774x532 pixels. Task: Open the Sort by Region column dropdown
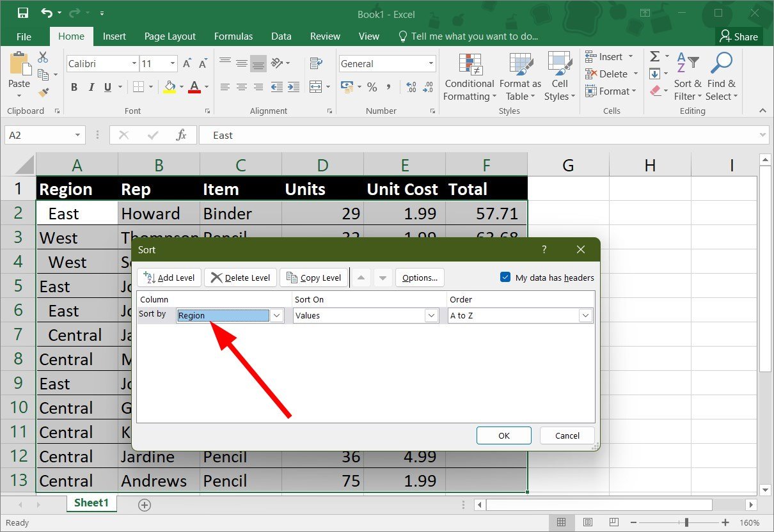click(277, 315)
